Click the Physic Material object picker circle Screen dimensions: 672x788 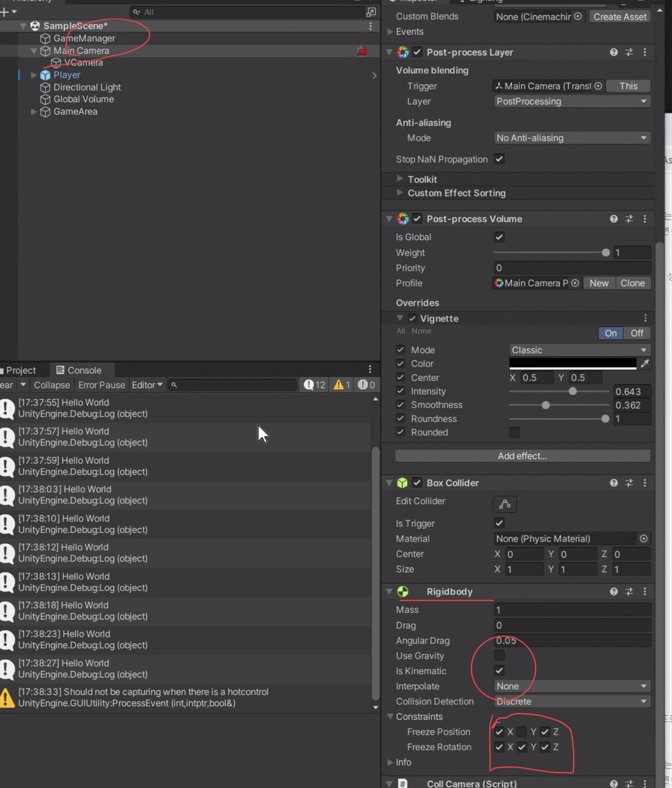643,539
